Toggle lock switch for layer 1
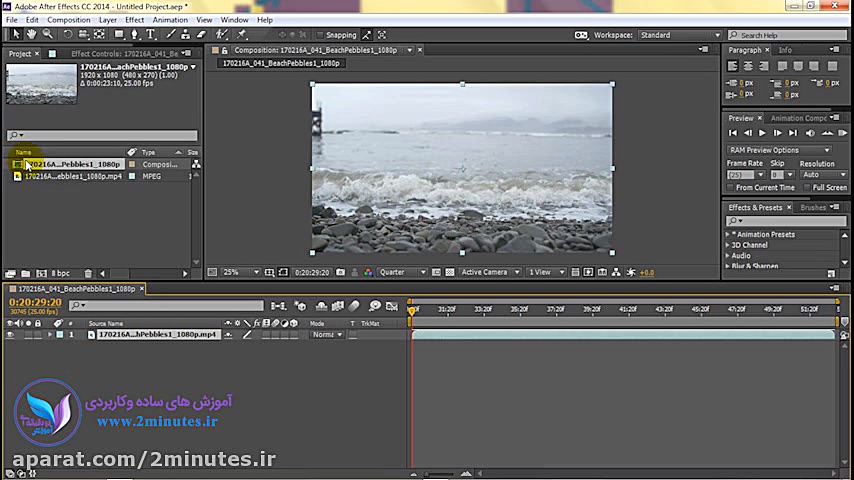Viewport: 854px width, 480px height. click(38, 335)
